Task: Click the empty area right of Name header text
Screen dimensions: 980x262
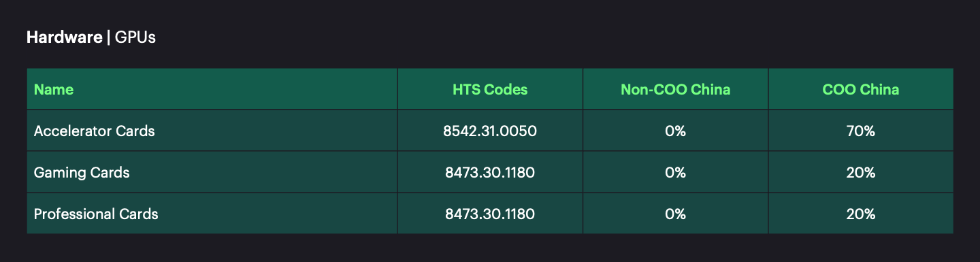Action: [x=235, y=89]
